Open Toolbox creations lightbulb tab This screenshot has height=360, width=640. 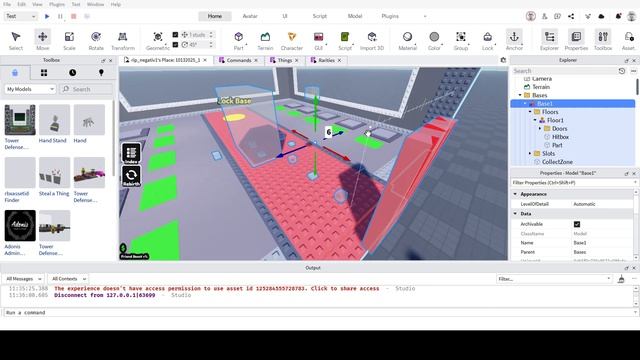click(x=101, y=73)
